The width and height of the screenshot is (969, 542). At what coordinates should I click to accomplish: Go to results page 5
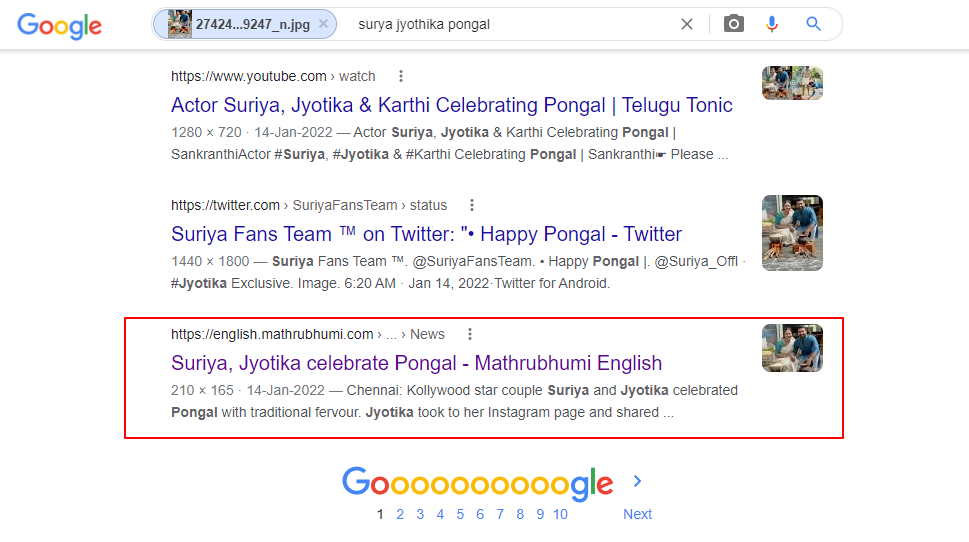point(460,514)
